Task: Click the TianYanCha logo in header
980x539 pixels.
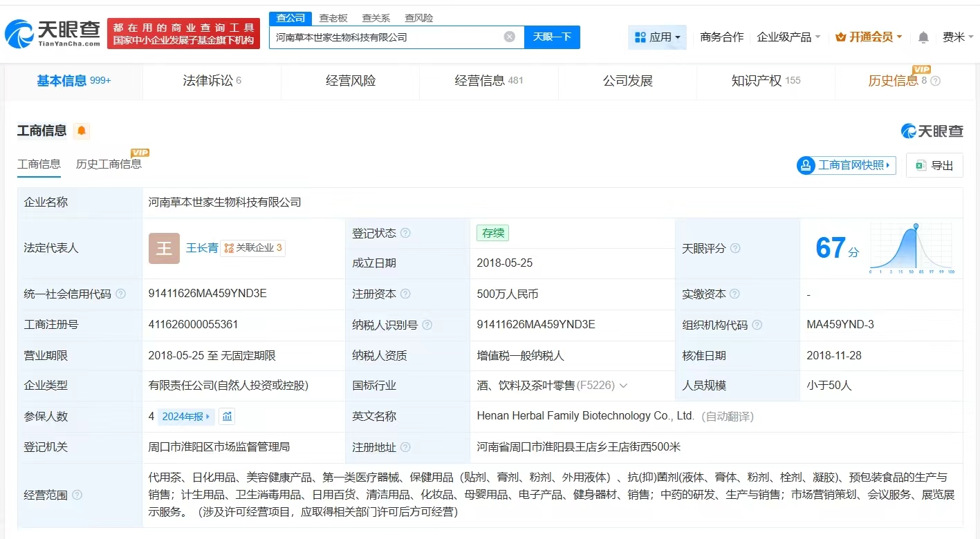Action: [x=53, y=33]
